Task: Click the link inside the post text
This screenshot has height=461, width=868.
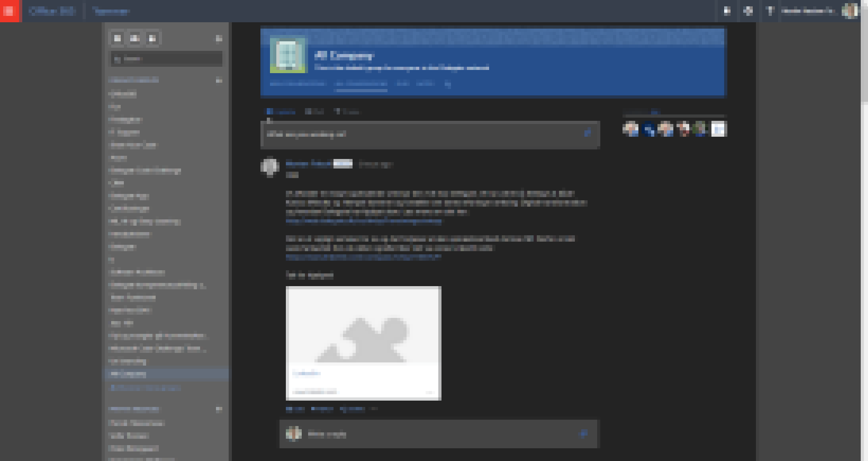Action: (363, 222)
